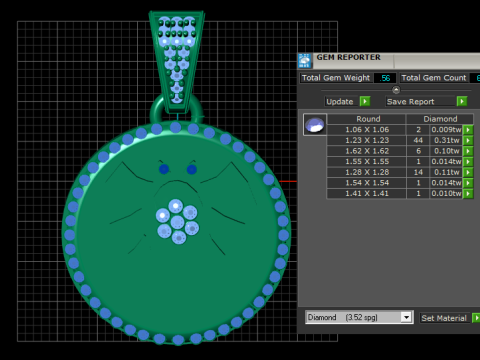Select the 1.62 X 1.62 size cell
Viewport: 480px width, 360px height.
click(367, 151)
